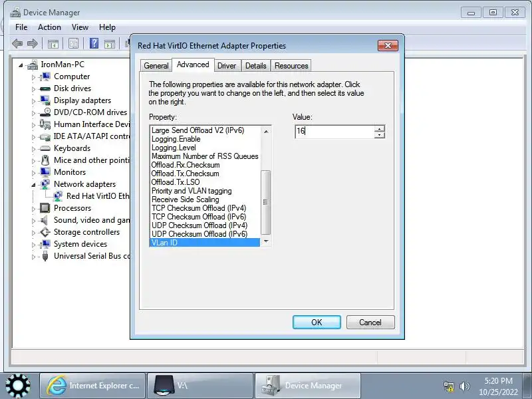
Task: Click the Human Interface Devices category icon
Action: pos(45,124)
